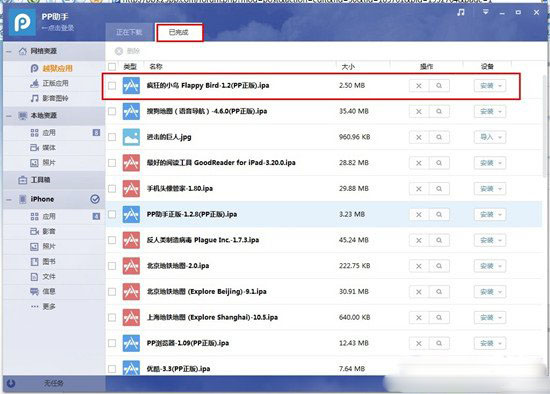This screenshot has width=550, height=394.
Task: Click delete icon for Explore Beijing row
Action: click(419, 292)
